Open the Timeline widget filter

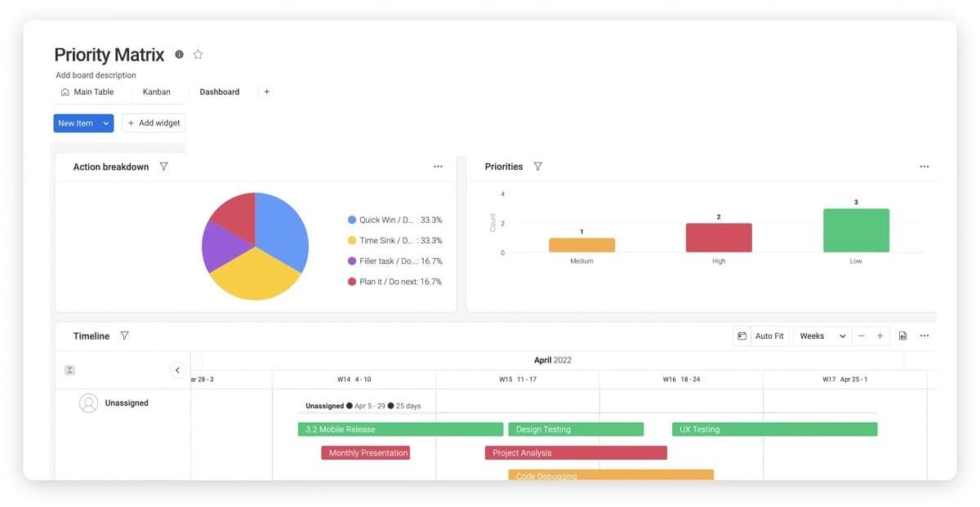124,336
